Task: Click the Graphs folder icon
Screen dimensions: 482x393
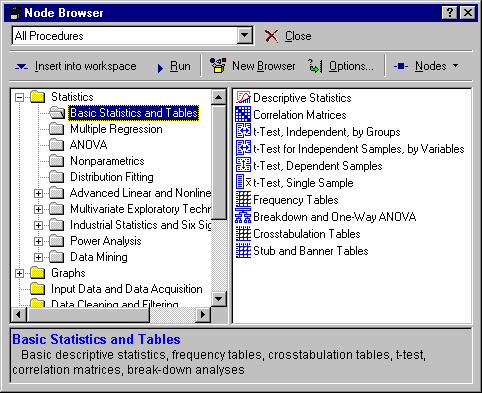Action: tap(37, 273)
